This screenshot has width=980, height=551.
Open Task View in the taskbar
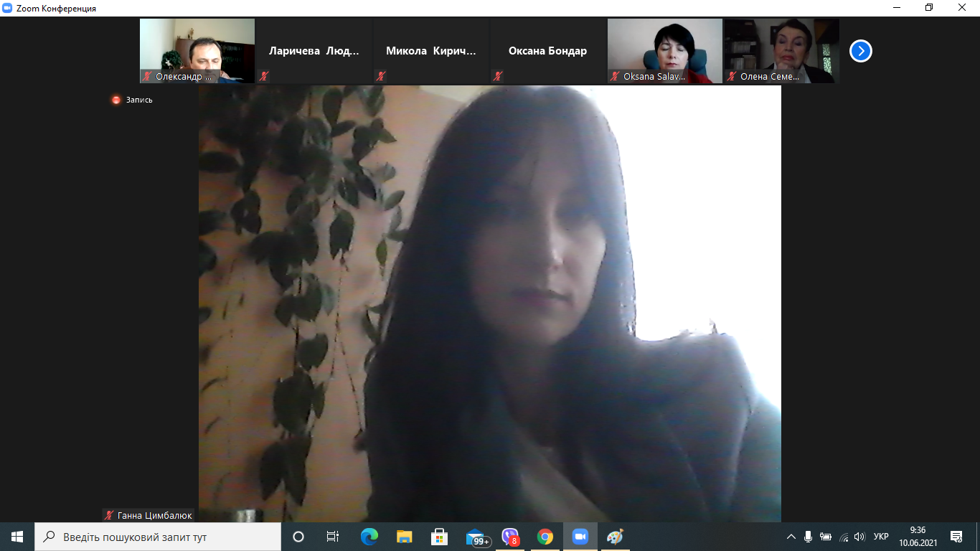tap(333, 537)
